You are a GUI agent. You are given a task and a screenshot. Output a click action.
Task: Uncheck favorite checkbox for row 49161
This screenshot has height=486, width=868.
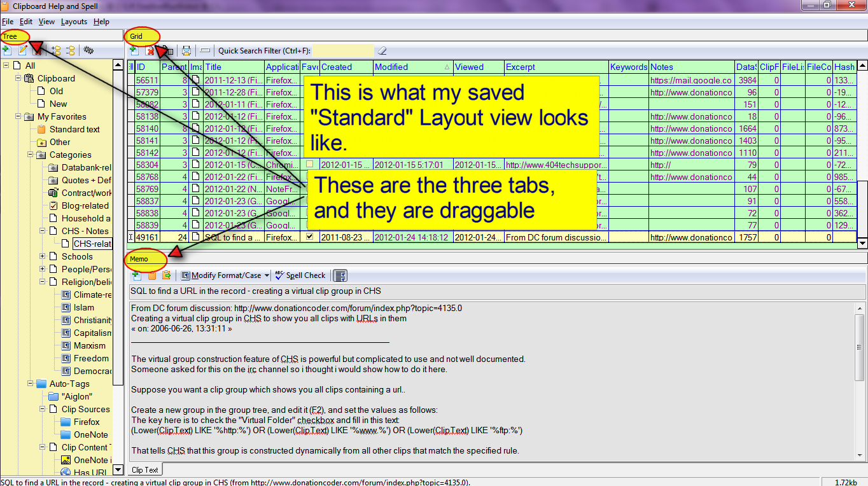(310, 237)
